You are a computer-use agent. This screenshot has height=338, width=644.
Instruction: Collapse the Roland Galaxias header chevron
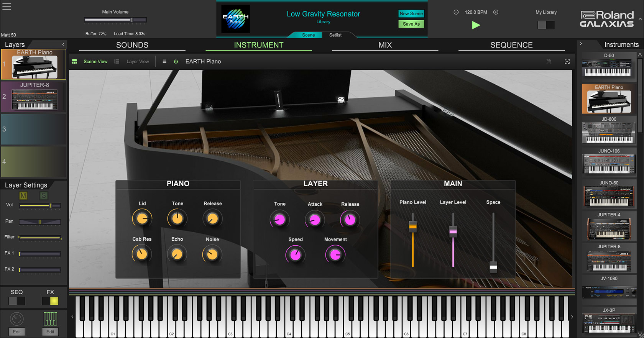click(640, 19)
